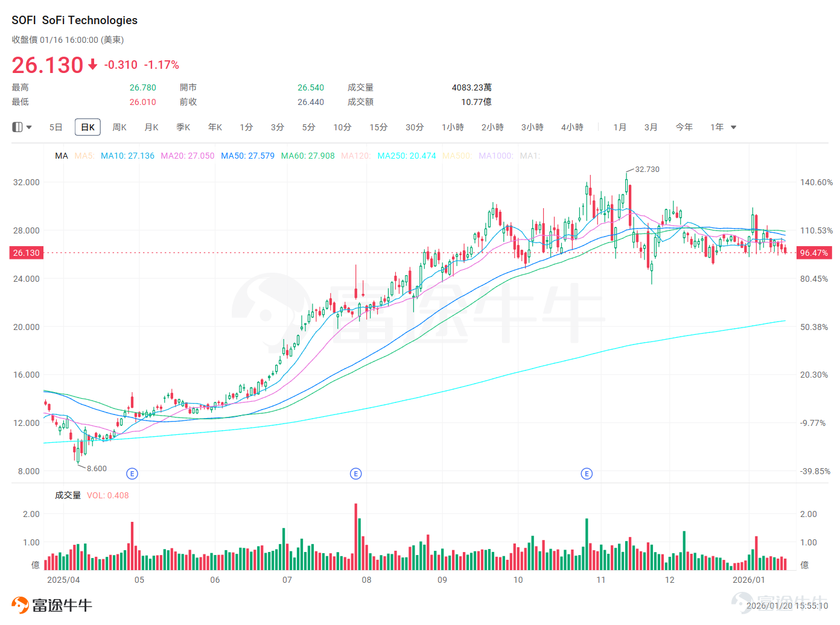Click the 收盤價 01/16 16:00:00 timestamp

pyautogui.click(x=68, y=40)
